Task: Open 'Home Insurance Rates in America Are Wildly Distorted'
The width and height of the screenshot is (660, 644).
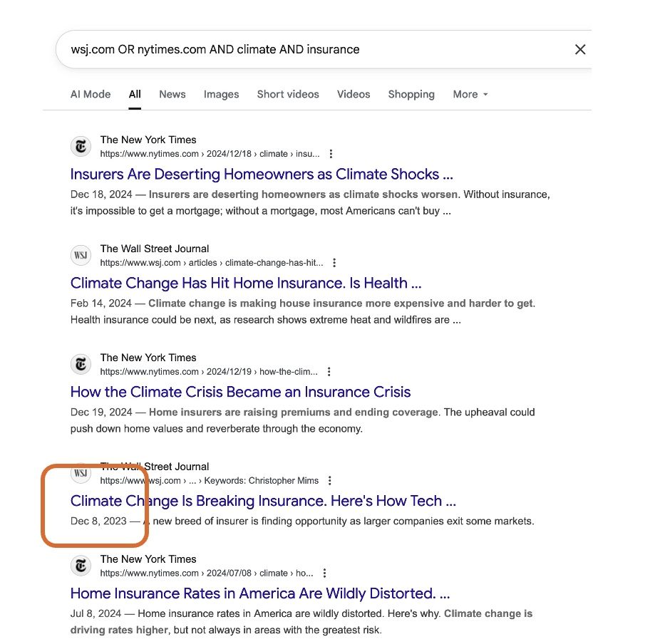Action: [x=260, y=593]
